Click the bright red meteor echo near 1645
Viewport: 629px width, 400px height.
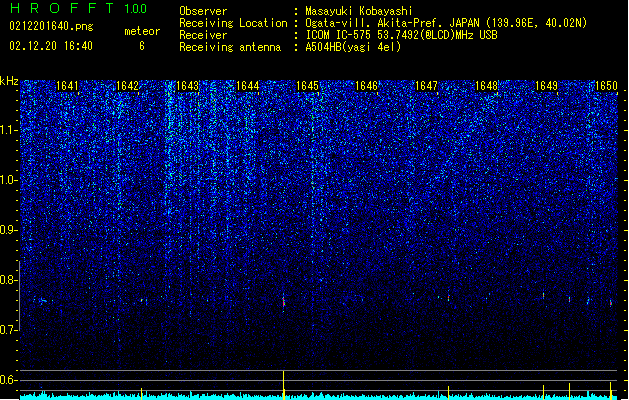(x=284, y=302)
